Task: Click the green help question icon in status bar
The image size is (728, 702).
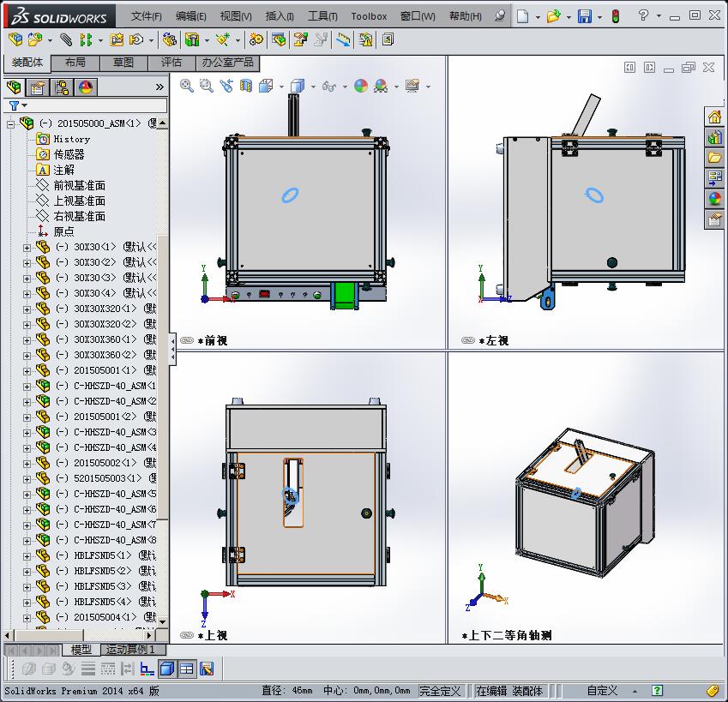Action: click(657, 690)
